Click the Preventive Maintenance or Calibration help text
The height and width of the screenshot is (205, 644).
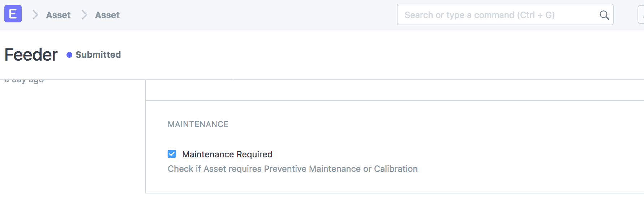point(292,169)
